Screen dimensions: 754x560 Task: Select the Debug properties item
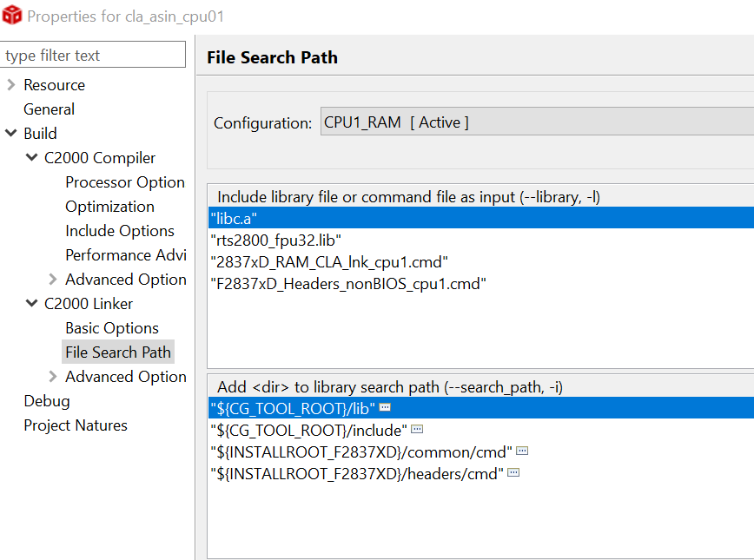coord(47,401)
